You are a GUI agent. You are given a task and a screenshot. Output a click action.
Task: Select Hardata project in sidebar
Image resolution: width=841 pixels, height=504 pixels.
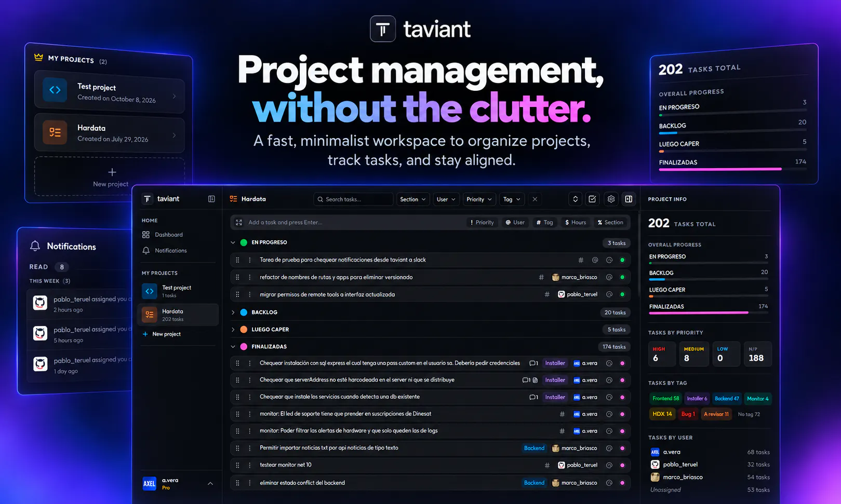click(178, 315)
